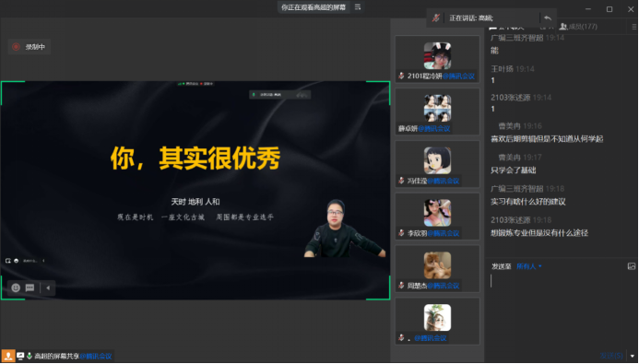Expand the 所有人 send-to dropdown
The width and height of the screenshot is (639, 364).
529,266
